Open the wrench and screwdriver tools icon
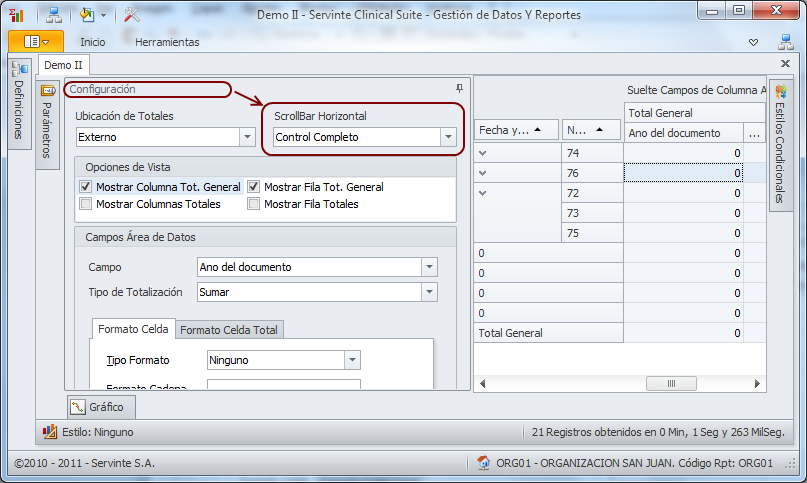The image size is (807, 483). 132,15
